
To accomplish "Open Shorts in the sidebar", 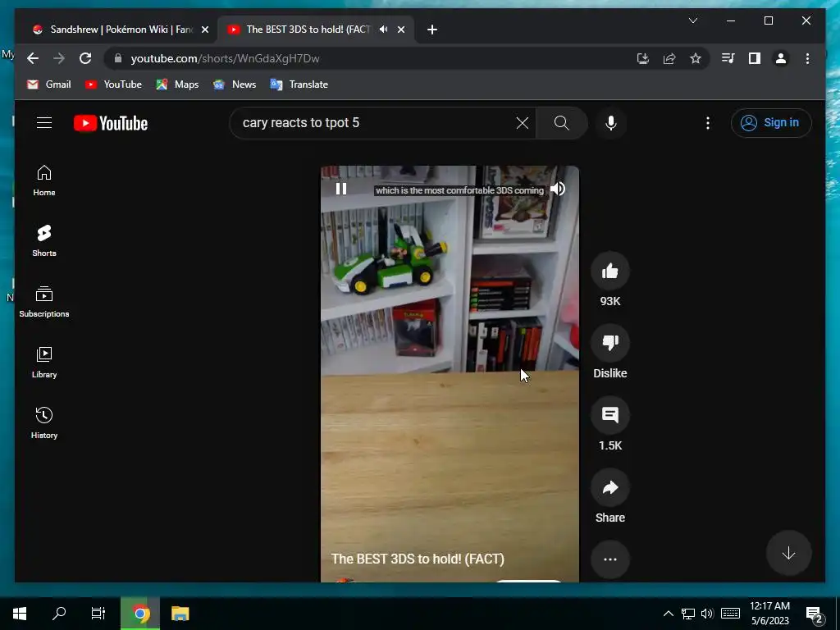I will click(x=44, y=241).
